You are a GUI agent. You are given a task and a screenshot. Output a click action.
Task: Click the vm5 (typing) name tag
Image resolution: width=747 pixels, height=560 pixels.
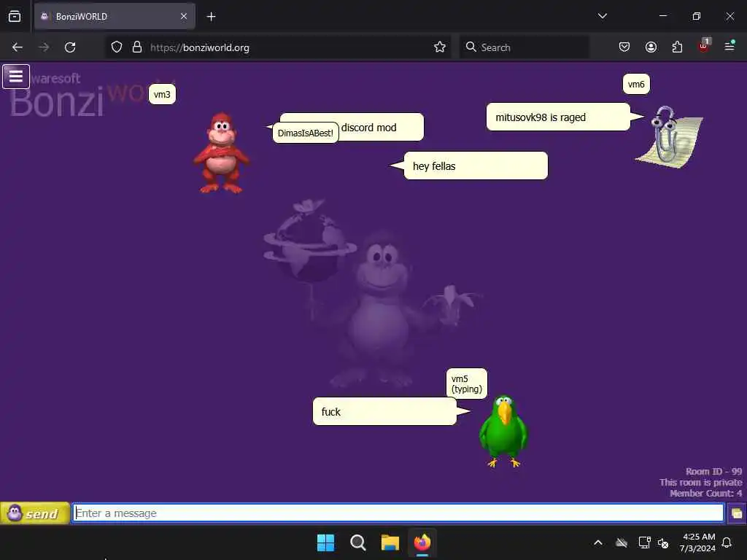467,384
